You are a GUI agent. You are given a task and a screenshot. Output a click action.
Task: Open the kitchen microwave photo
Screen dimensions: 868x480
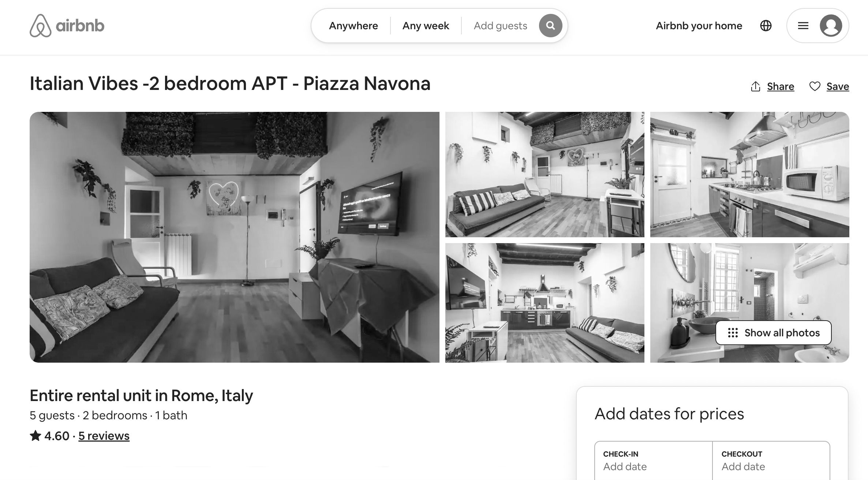749,174
